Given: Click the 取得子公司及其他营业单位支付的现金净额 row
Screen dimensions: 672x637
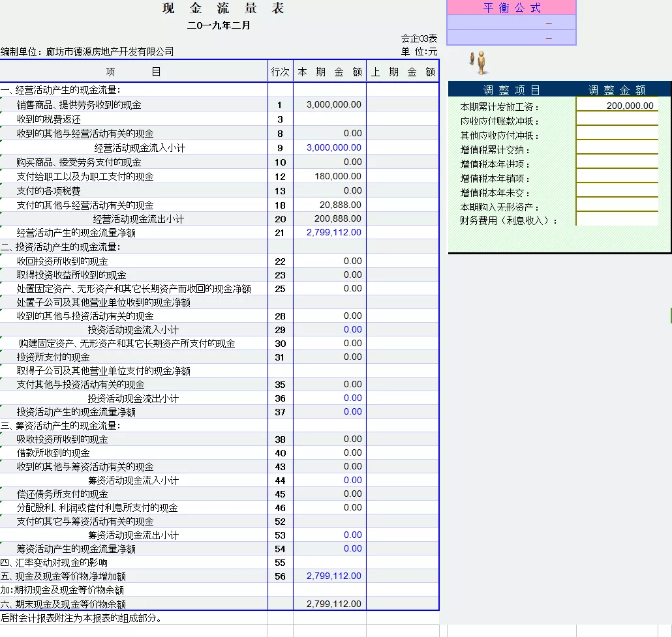Looking at the screenshot, I should coord(103,370).
